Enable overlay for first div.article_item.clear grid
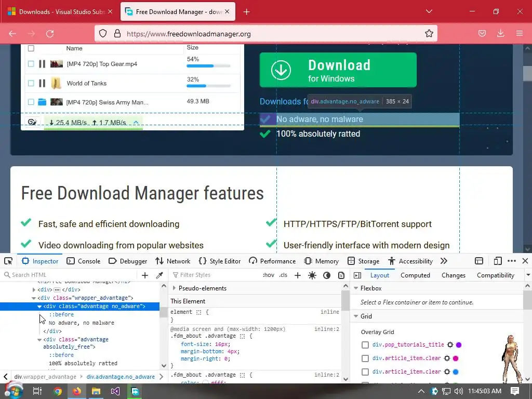 click(x=365, y=358)
